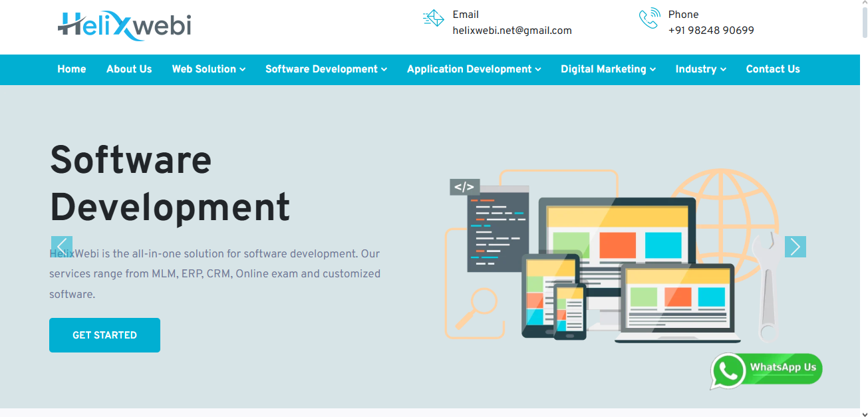
Task: Click the GET STARTED button
Action: tap(104, 335)
